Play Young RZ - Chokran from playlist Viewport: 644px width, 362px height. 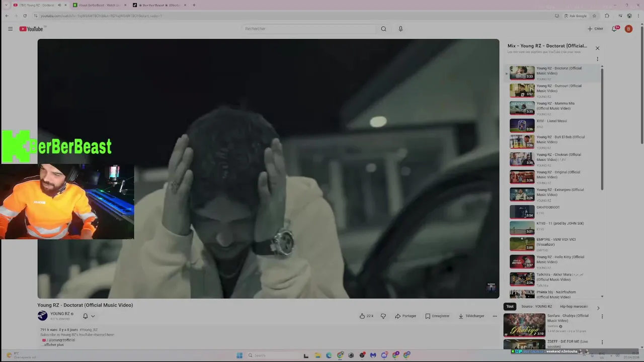553,159
